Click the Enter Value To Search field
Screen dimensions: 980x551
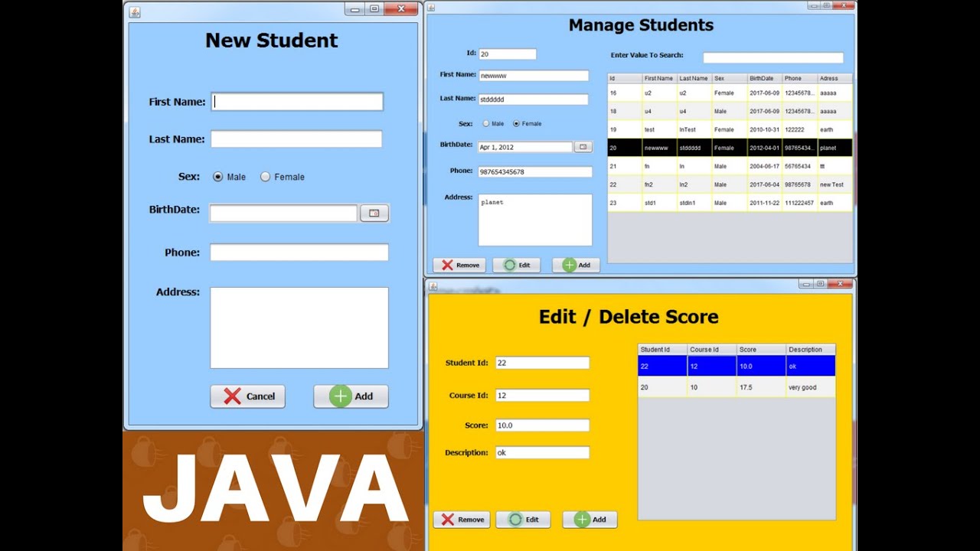pos(773,57)
